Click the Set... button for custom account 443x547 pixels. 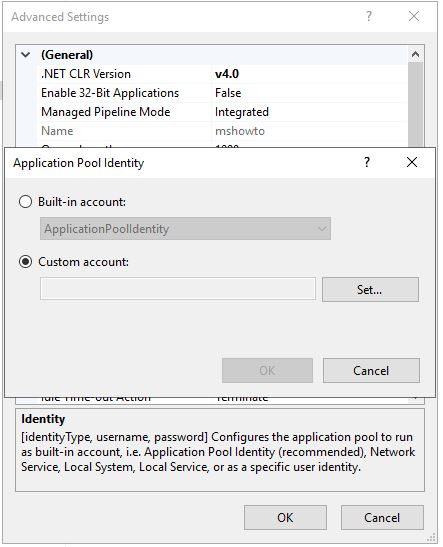click(x=370, y=290)
